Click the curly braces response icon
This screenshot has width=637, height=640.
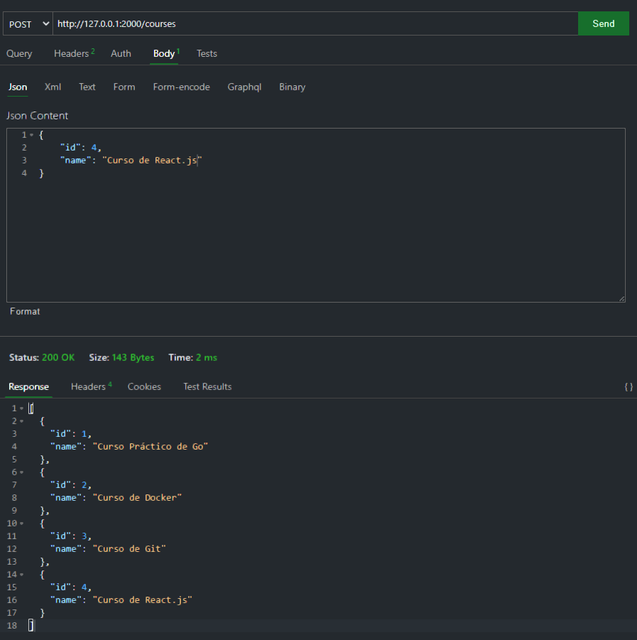[628, 387]
